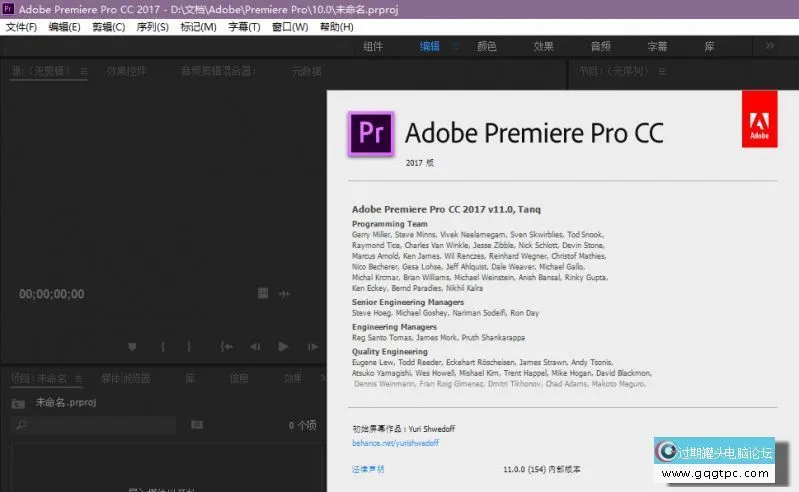This screenshot has height=492, width=799.
Task: Click the Mark In bracket icon
Action: (x=163, y=346)
